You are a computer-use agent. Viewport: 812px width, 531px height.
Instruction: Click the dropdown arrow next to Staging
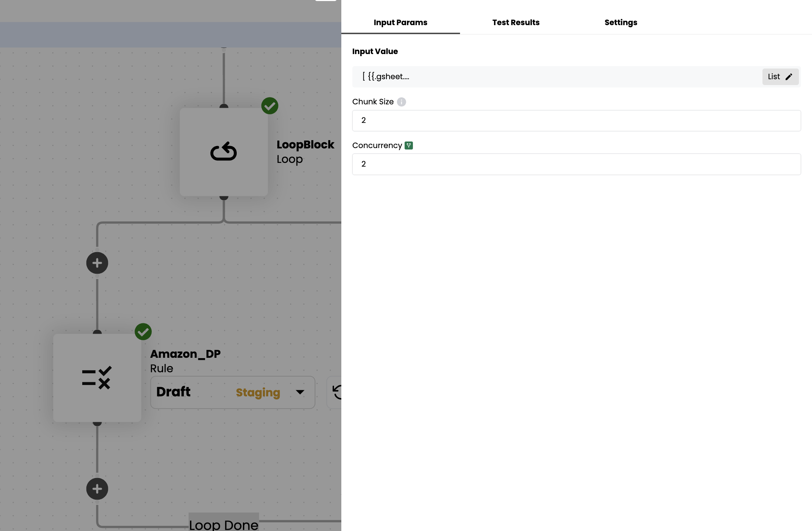coord(300,392)
